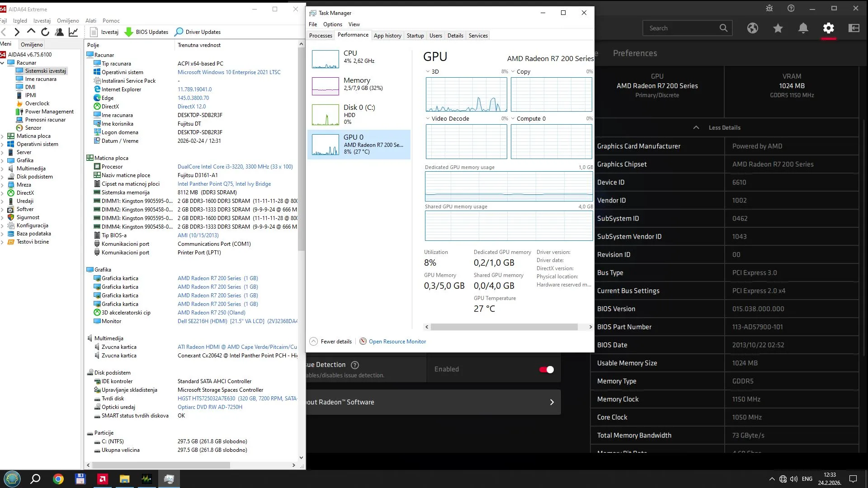The image size is (868, 488).
Task: Click Open Resource Monitor link
Action: point(397,342)
